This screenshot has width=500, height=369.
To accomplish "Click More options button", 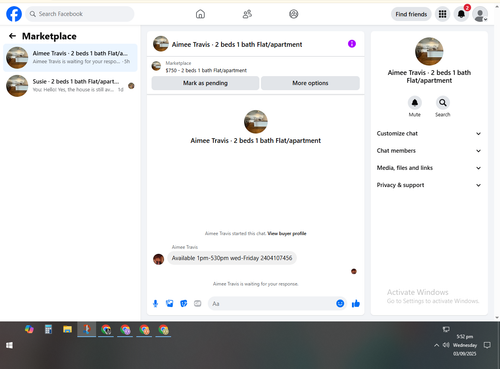I will tap(310, 83).
